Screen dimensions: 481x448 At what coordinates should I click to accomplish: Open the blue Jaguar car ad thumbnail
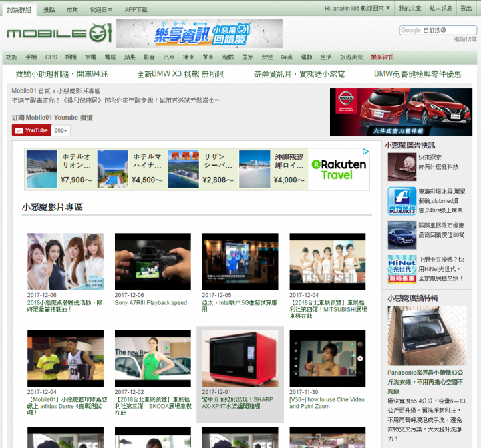[402, 235]
